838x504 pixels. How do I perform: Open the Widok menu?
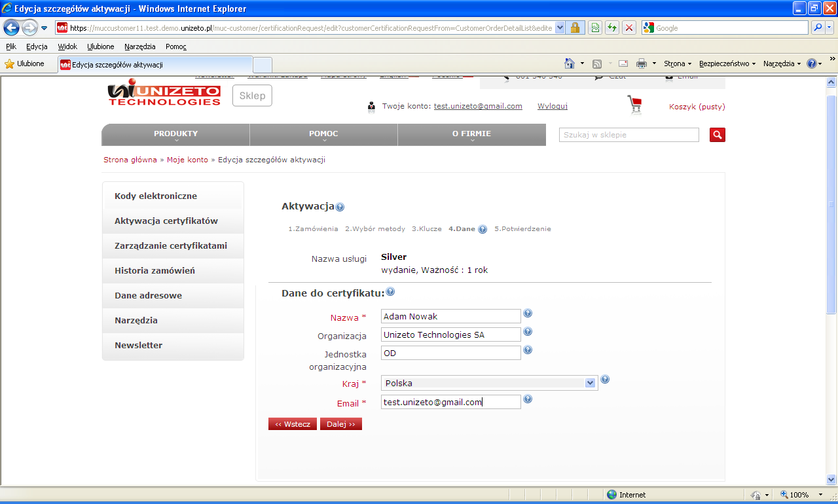coord(67,46)
